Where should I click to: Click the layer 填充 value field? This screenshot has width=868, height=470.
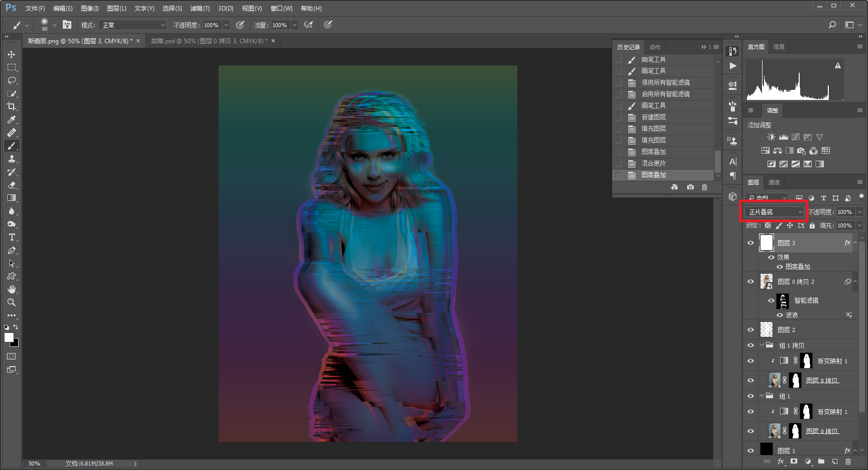click(x=845, y=225)
